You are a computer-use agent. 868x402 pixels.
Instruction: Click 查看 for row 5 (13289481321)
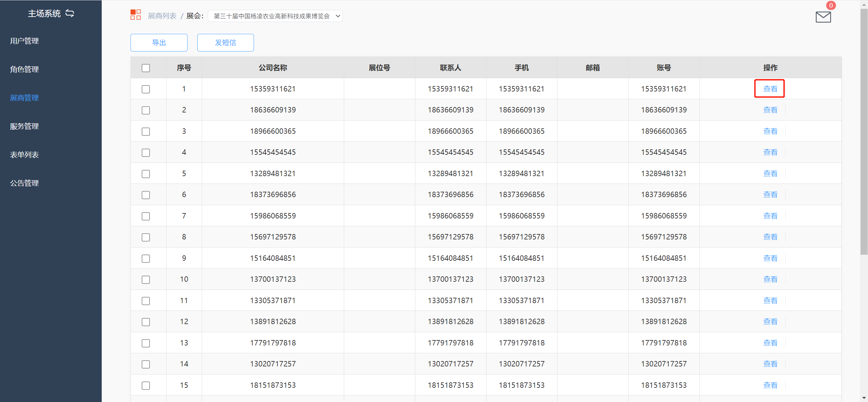[770, 173]
